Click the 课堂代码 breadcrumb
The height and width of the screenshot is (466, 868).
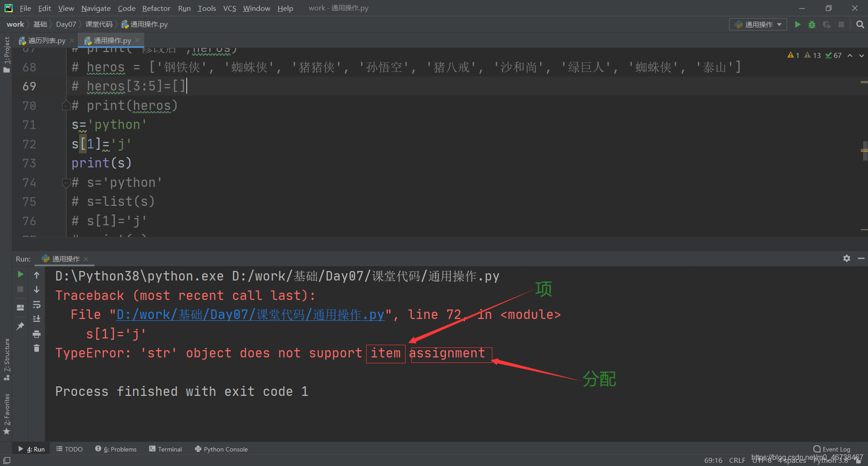pos(99,24)
